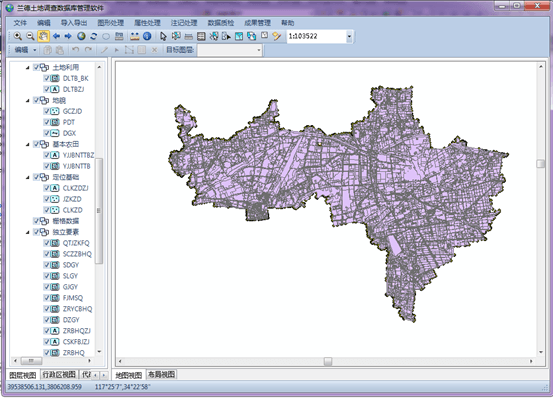Viewport: 553px width, 398px height.
Task: Uncheck the DLTBZJ layer checkbox
Action: [x=47, y=89]
